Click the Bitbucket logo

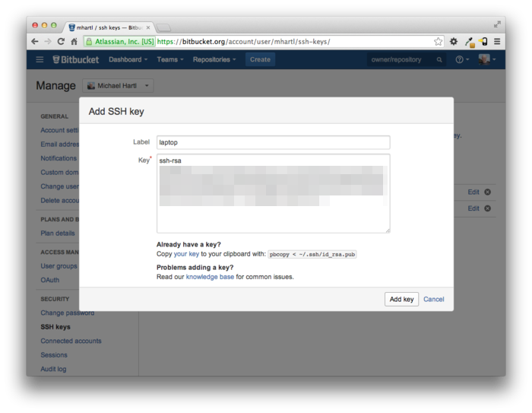[x=76, y=60]
